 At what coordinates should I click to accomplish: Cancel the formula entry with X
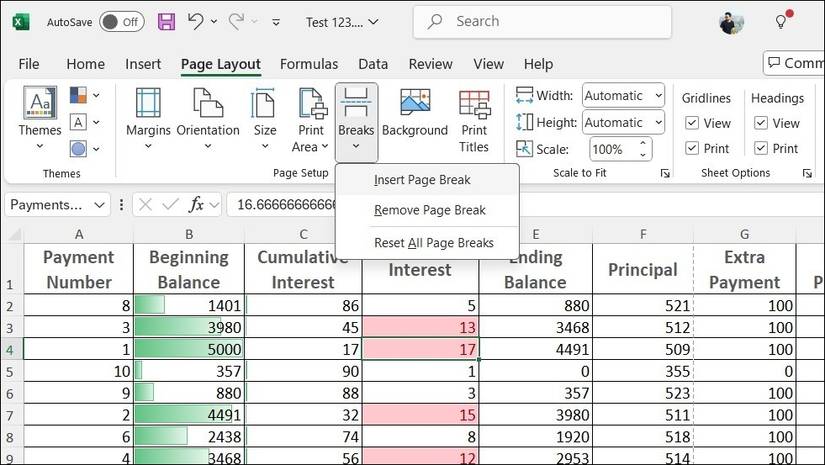tap(146, 205)
